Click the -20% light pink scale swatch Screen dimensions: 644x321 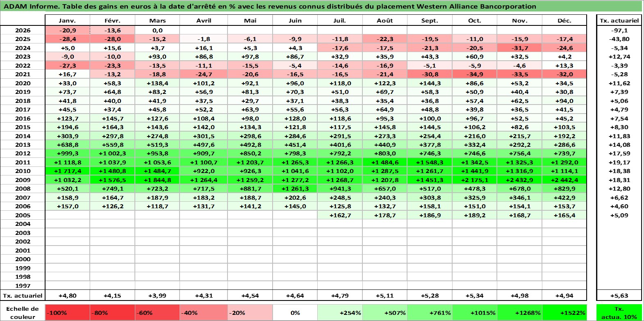[x=250, y=312]
